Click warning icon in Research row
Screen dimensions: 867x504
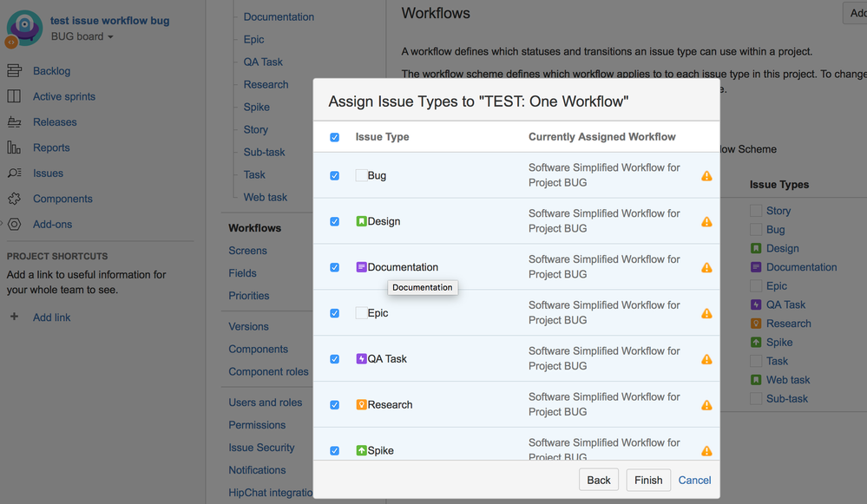(x=706, y=405)
